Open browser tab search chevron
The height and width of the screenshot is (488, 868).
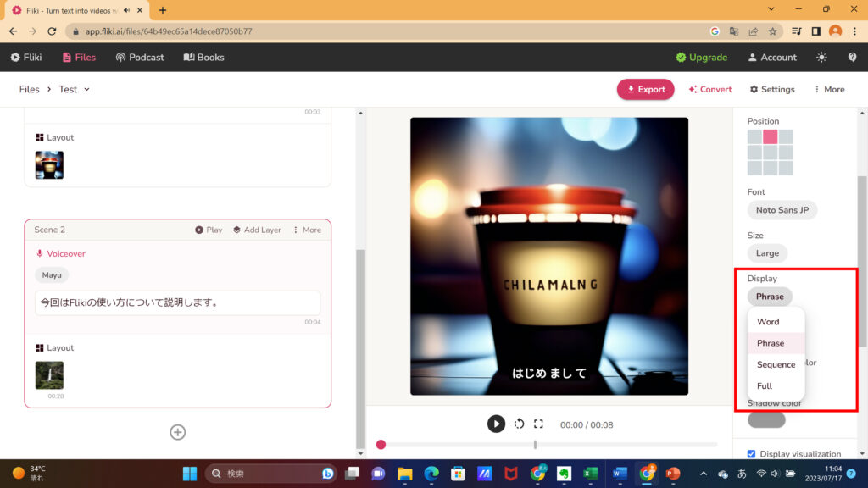click(x=771, y=9)
